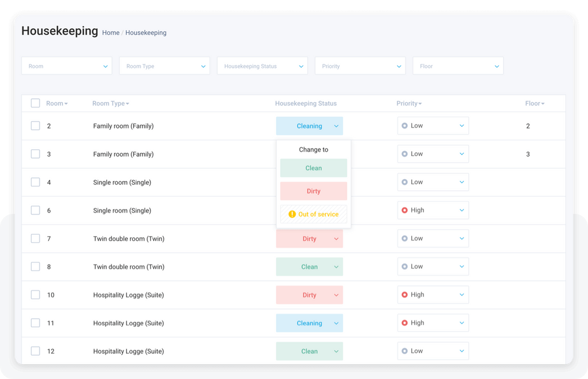The image size is (588, 379).
Task: Check the box for room 2
Action: click(x=35, y=126)
